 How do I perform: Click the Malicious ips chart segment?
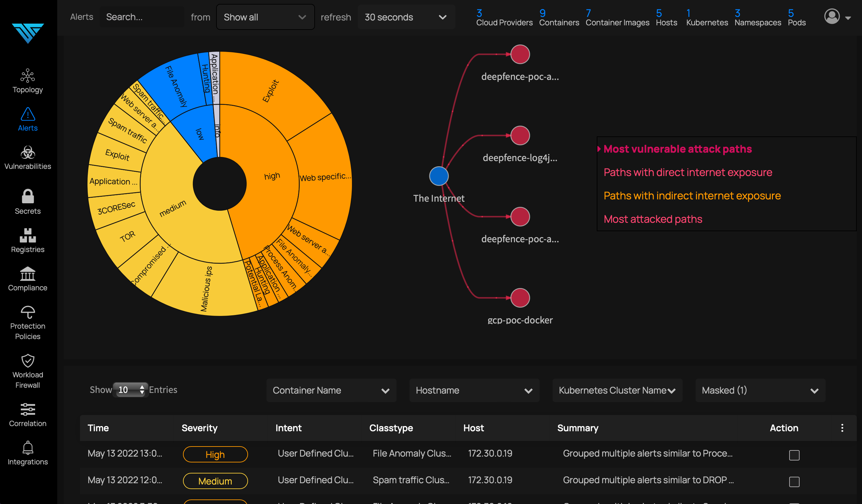(x=206, y=289)
